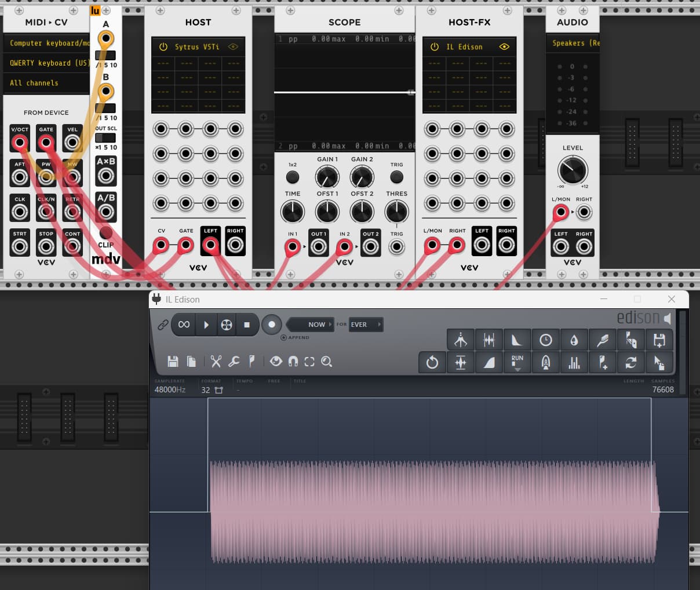
Task: Open the wrench tools icon in Edison
Action: point(234,362)
